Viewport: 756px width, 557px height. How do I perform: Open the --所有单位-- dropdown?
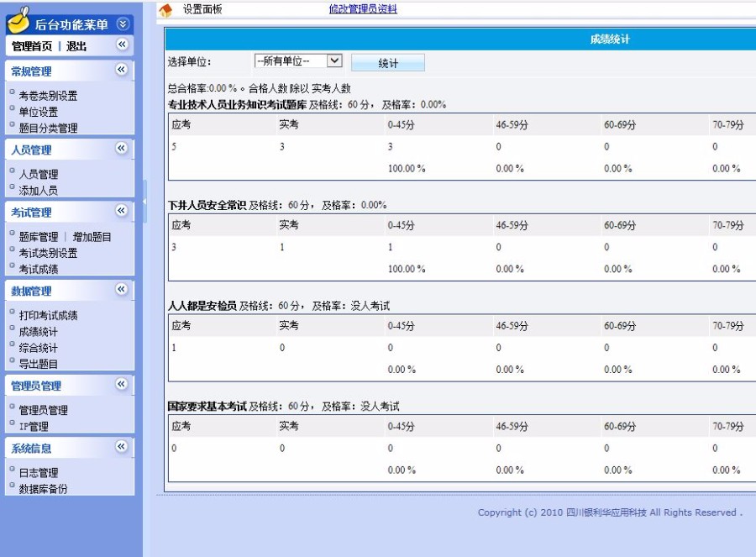pos(332,61)
